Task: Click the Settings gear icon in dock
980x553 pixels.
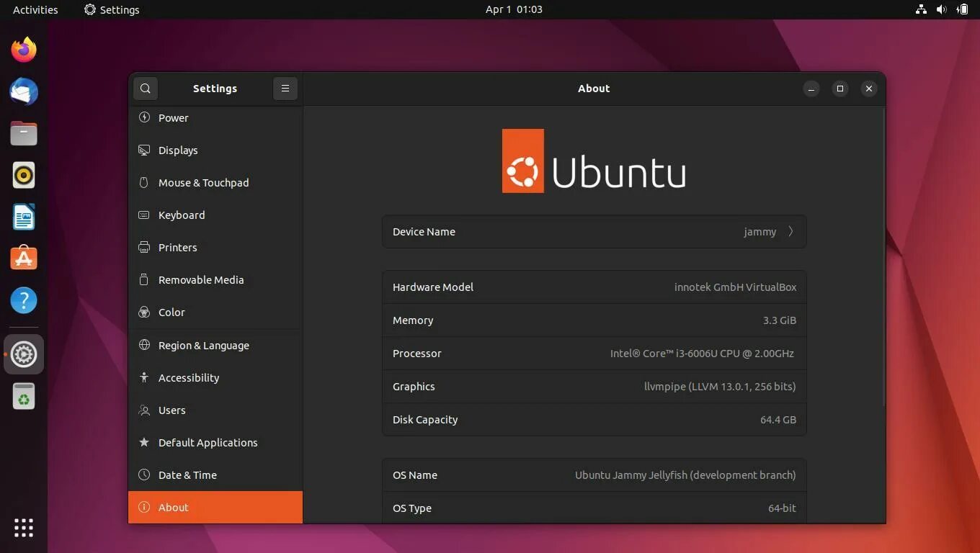Action: point(24,354)
